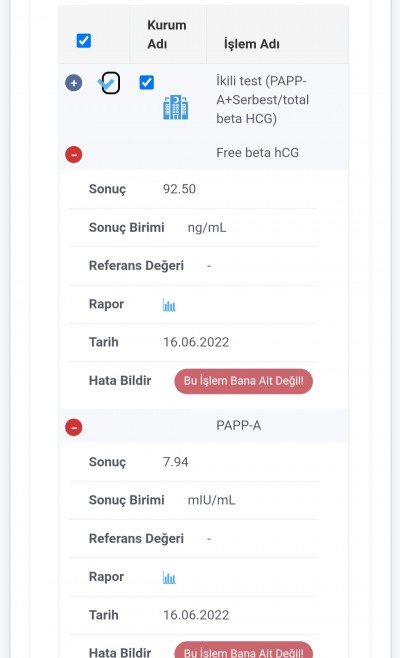Uncheck the İkili test row checkbox
Image resolution: width=400 pixels, height=658 pixels.
pos(146,82)
